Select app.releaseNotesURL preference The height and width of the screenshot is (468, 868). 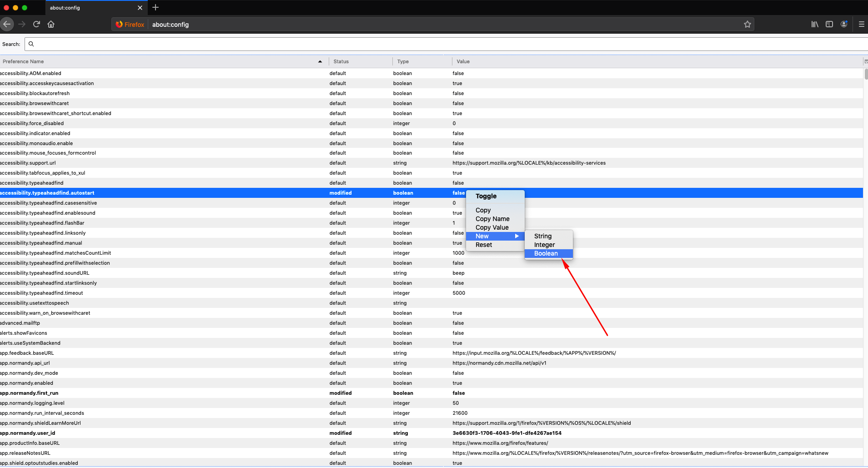click(x=431, y=453)
